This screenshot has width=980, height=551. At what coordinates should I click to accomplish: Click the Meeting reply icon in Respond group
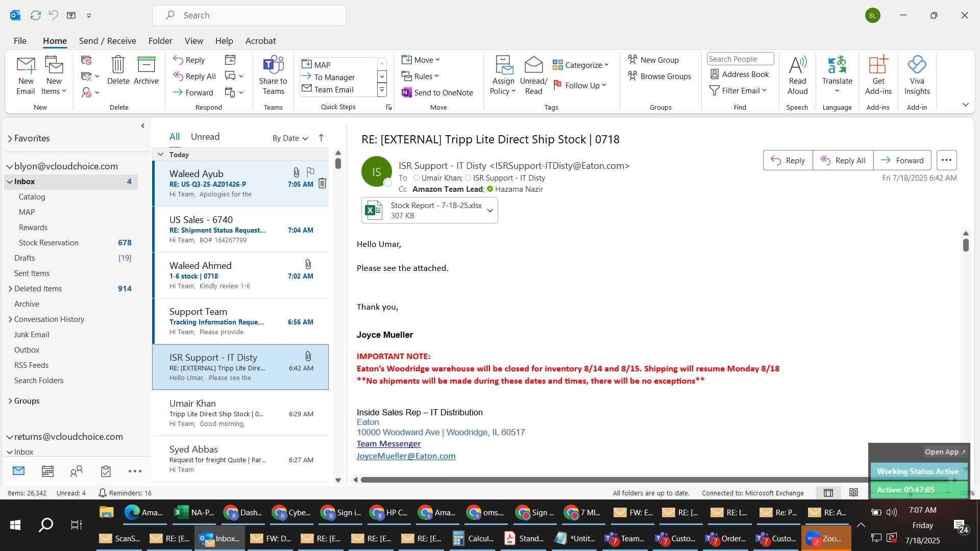(x=230, y=60)
